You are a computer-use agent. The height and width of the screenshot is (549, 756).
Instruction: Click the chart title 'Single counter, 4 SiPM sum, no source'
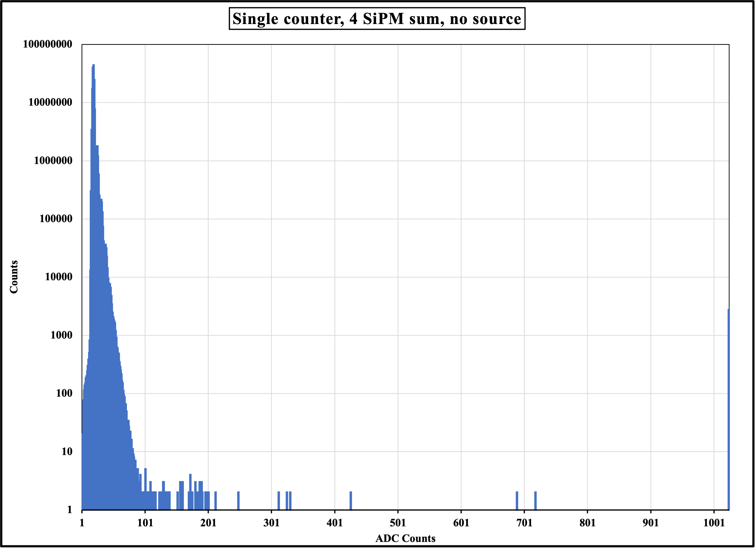[x=377, y=19]
